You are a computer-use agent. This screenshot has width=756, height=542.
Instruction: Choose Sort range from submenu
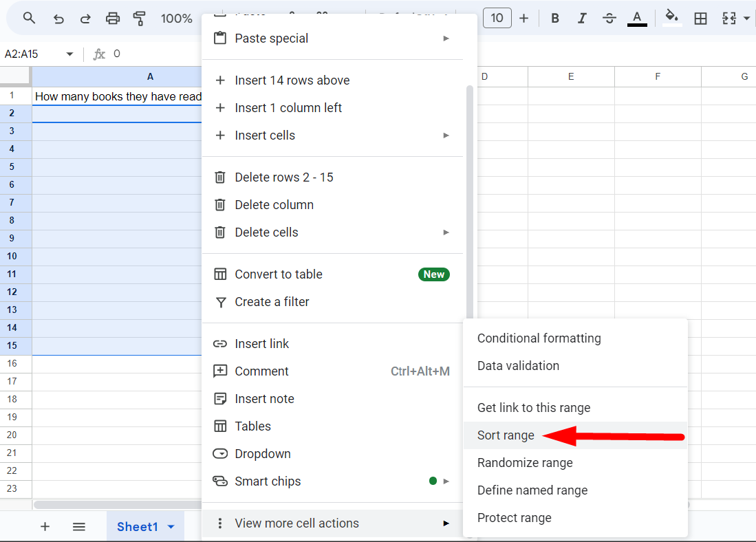tap(506, 435)
